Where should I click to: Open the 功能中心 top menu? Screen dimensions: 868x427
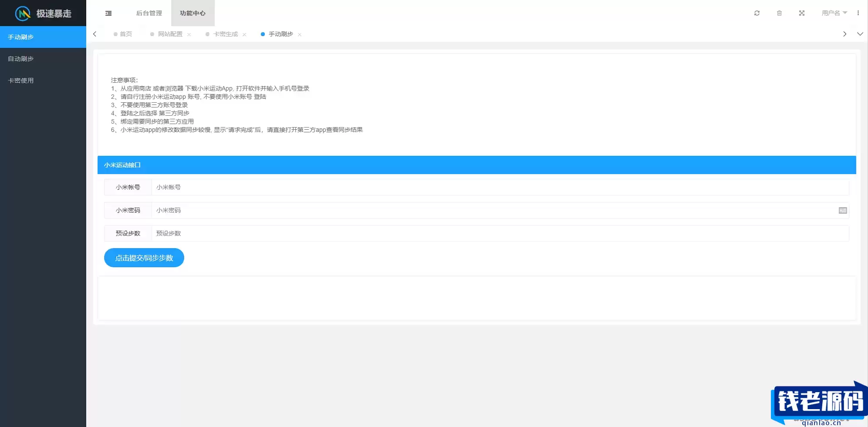click(193, 13)
